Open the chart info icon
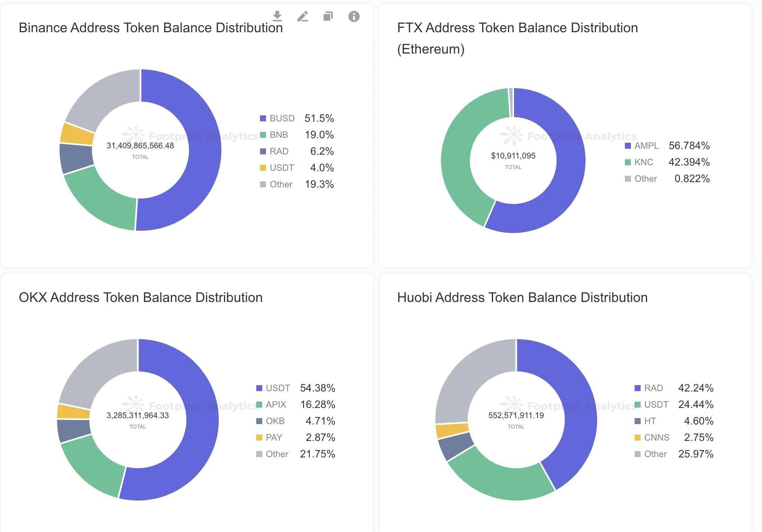The height and width of the screenshot is (532, 762). coord(354,16)
